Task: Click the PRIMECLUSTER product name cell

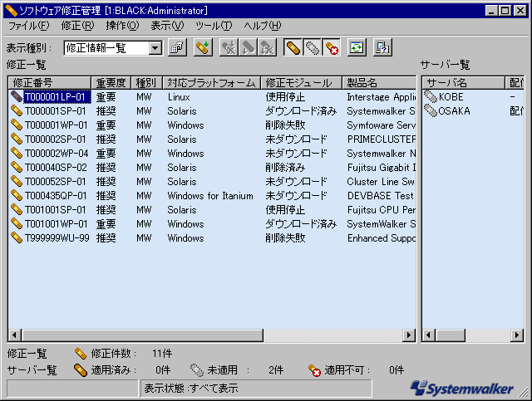Action: pyautogui.click(x=381, y=139)
